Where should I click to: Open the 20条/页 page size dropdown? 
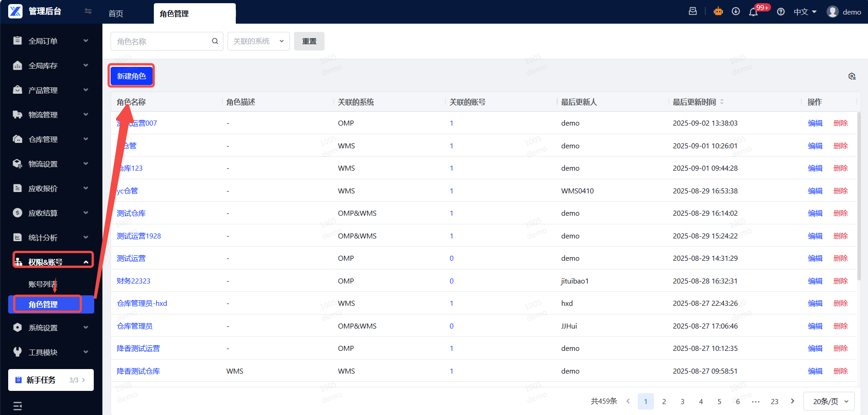pos(829,401)
